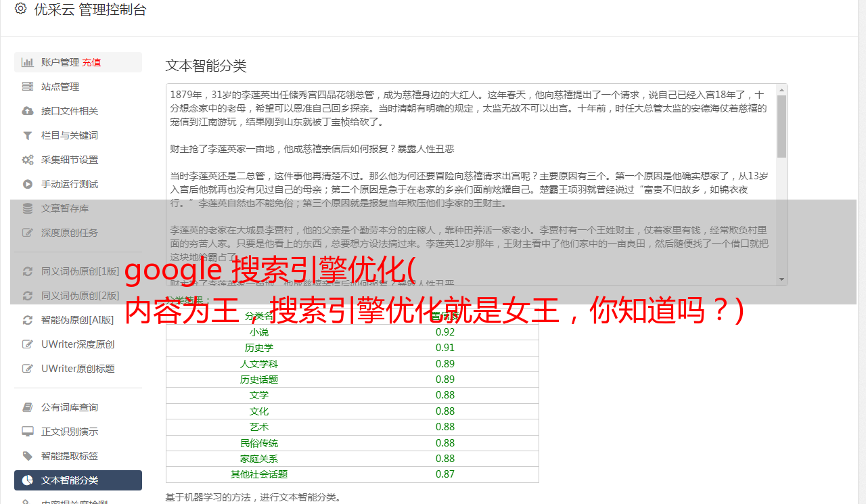This screenshot has width=866, height=504.
Task: Select the 小说 category cell
Action: [258, 332]
